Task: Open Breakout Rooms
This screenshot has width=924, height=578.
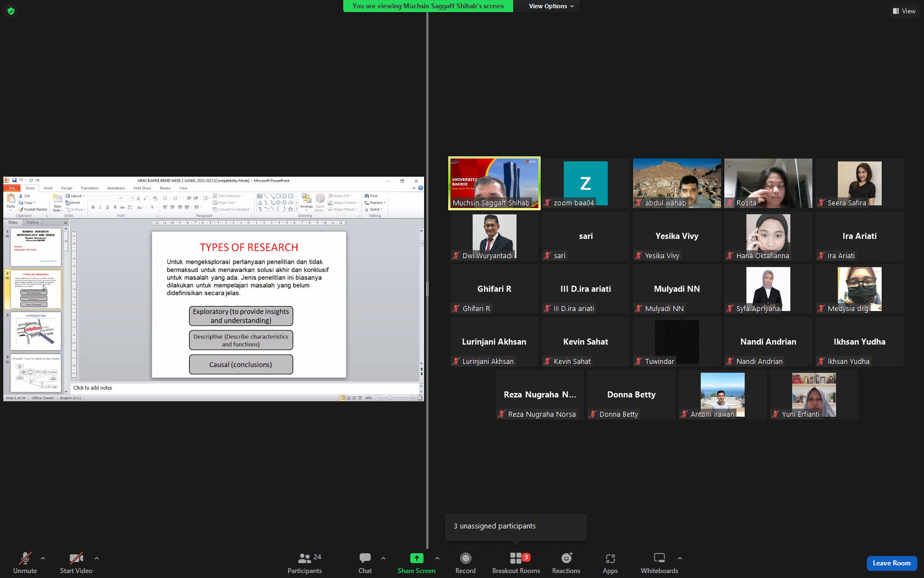Action: coord(516,563)
